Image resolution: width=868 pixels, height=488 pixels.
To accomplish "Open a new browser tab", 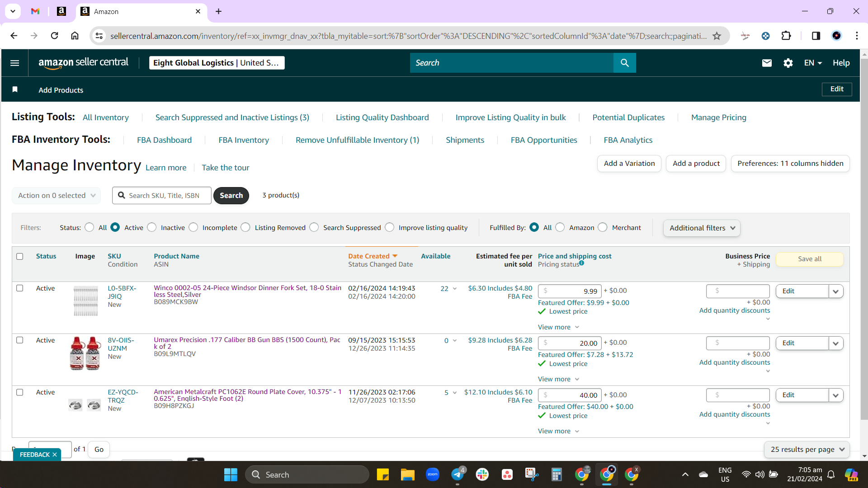I will point(219,11).
